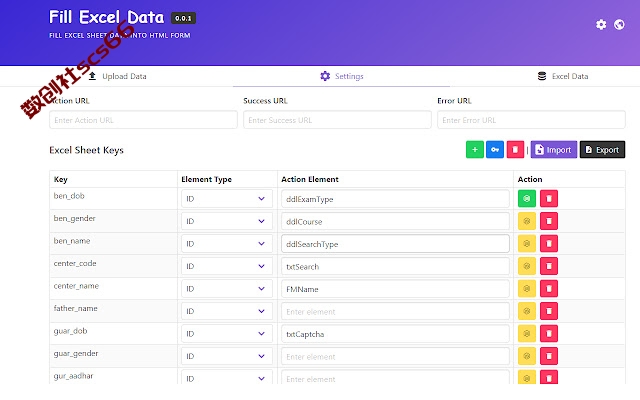640x400 pixels.
Task: Toggle yellow status button for guar_gender
Action: pyautogui.click(x=527, y=356)
